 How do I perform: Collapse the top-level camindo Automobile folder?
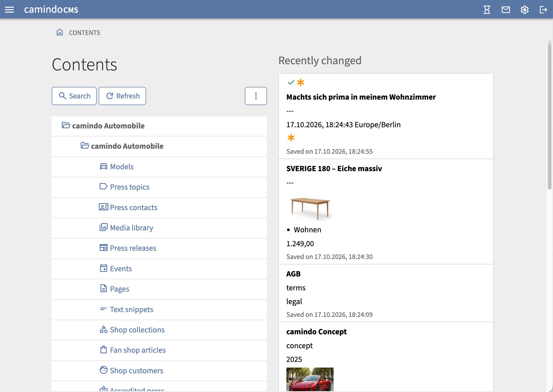[66, 125]
